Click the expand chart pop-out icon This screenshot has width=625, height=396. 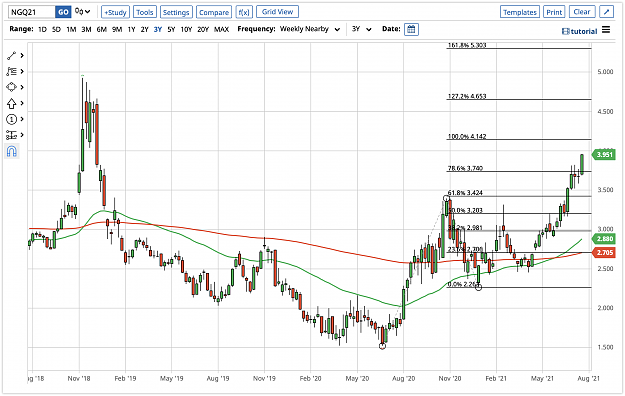[x=606, y=12]
